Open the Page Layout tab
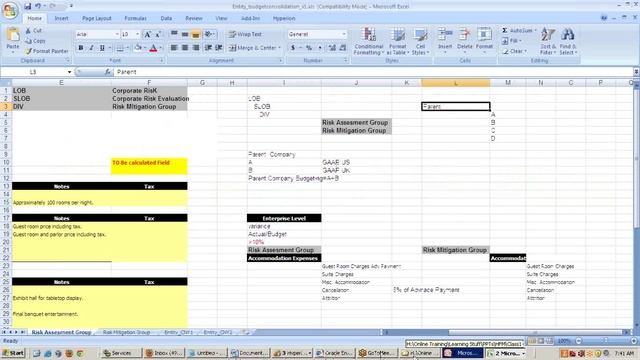 click(97, 18)
